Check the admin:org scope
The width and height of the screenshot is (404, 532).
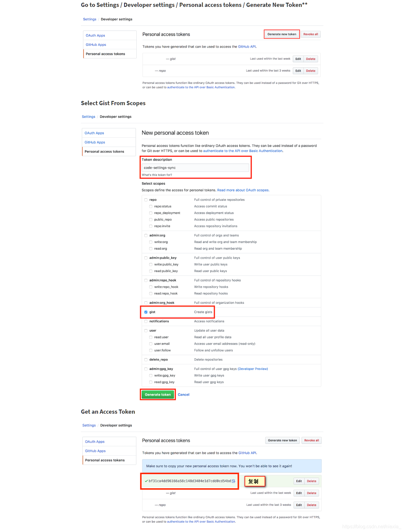click(x=146, y=235)
